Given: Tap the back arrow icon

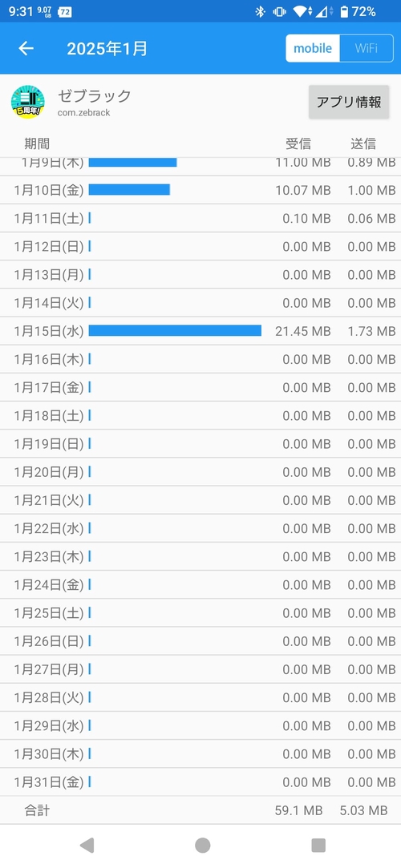Looking at the screenshot, I should [26, 48].
